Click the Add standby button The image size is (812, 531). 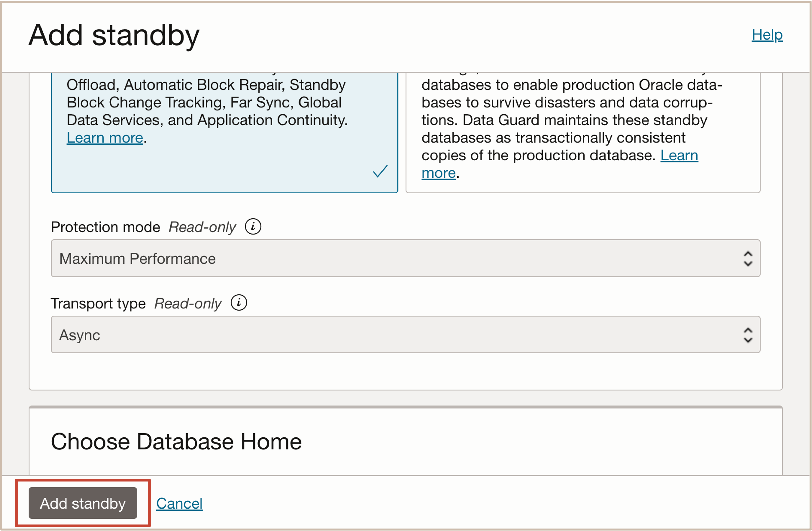pos(83,503)
